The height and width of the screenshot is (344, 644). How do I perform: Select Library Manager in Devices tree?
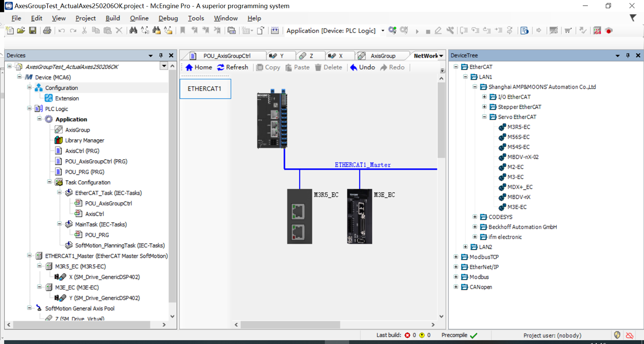84,140
